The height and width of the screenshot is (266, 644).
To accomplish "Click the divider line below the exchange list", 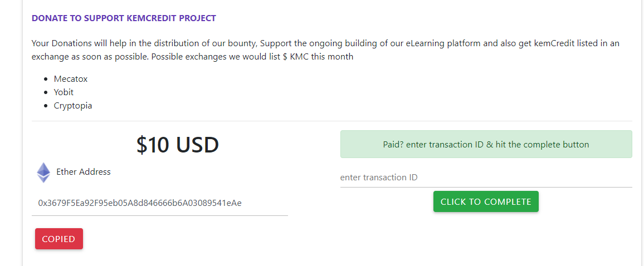I will click(x=332, y=121).
